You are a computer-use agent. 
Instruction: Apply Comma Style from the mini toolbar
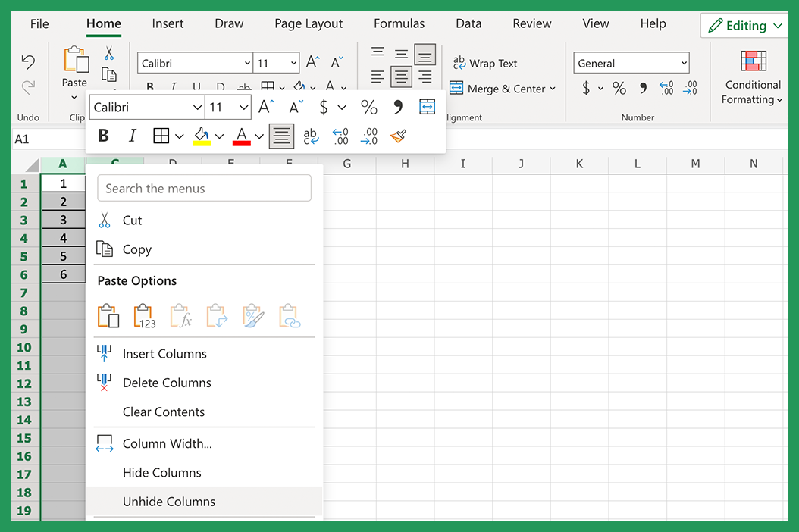pos(398,107)
